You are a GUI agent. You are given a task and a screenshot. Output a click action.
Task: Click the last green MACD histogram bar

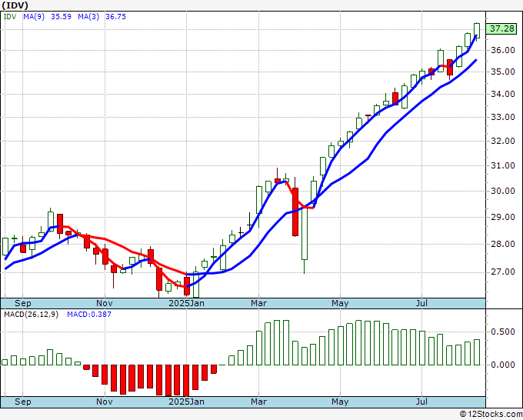[x=477, y=352]
